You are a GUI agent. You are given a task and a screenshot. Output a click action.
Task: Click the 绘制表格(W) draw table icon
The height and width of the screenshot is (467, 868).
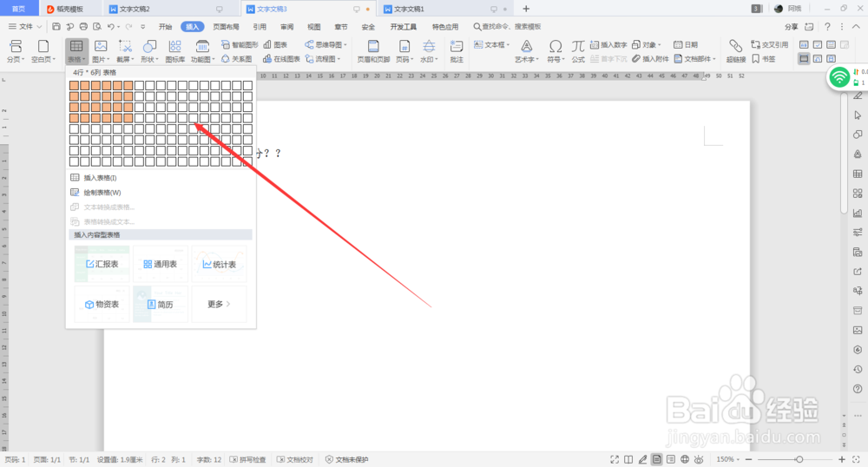(x=75, y=193)
